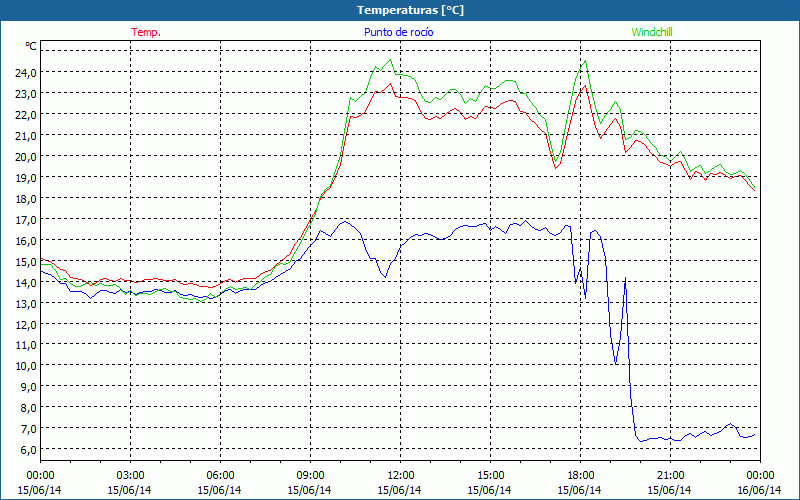Click the 15:00 time label

(x=490, y=476)
